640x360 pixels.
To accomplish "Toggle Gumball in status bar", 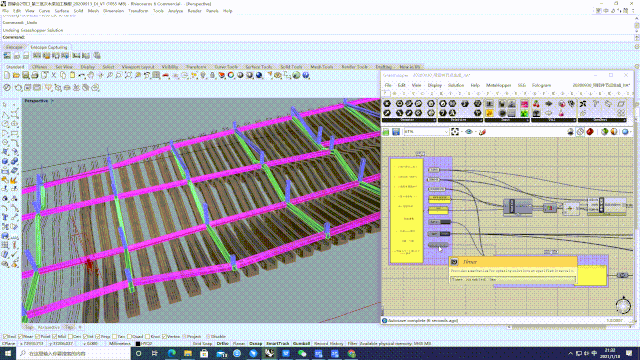I will point(302,344).
